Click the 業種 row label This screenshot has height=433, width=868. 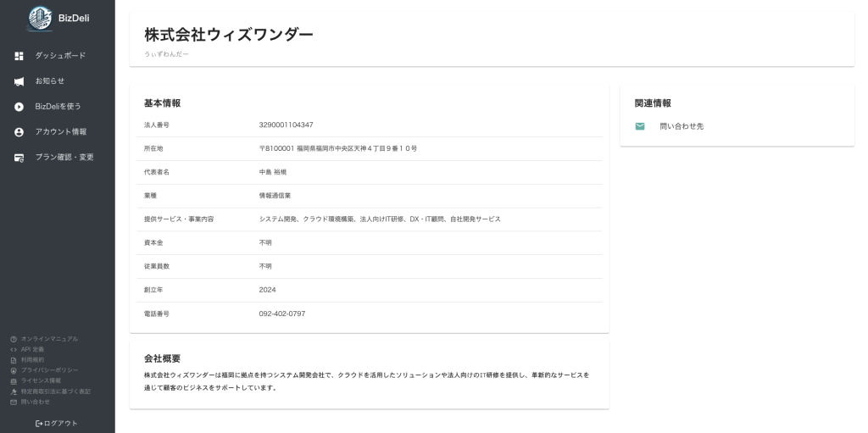(150, 196)
